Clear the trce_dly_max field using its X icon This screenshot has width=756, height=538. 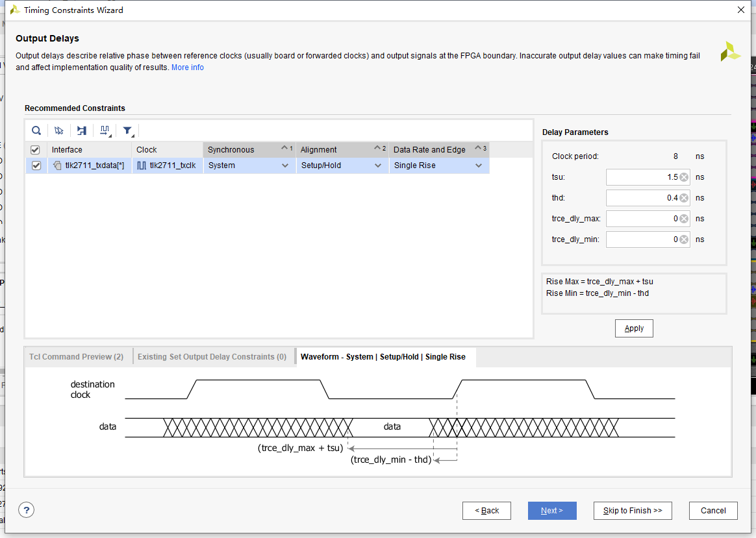pyautogui.click(x=684, y=219)
